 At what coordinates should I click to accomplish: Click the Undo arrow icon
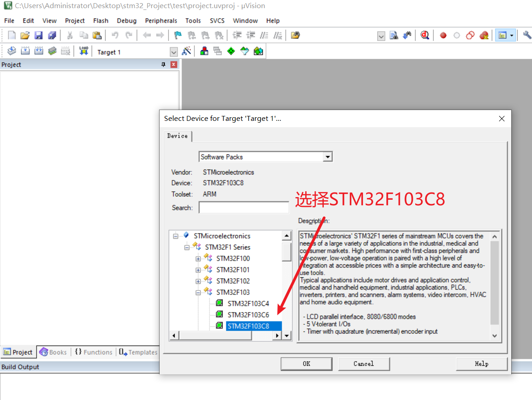pyautogui.click(x=115, y=35)
